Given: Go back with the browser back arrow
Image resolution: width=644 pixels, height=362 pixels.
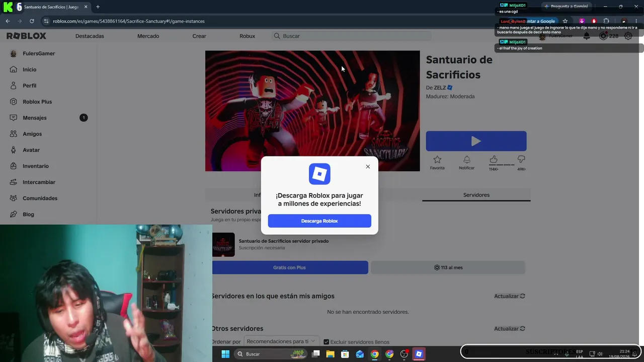Looking at the screenshot, I should click(x=8, y=21).
